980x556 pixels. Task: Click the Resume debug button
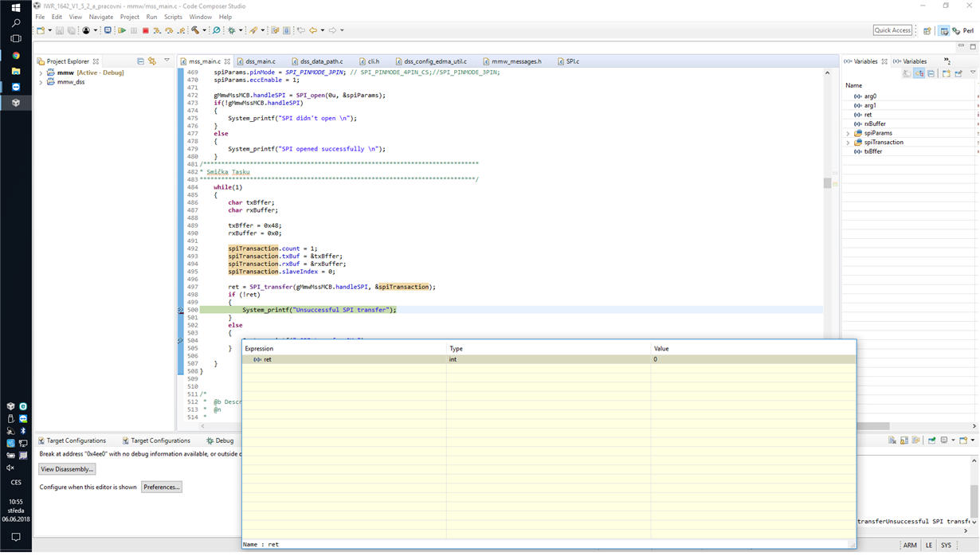point(122,30)
